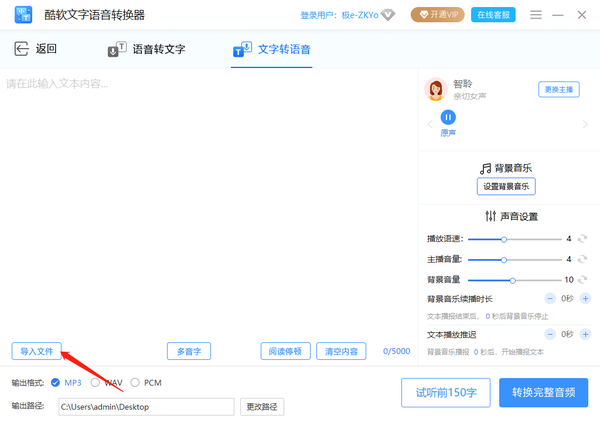This screenshot has height=422, width=600.
Task: Open the hamburger menu in title bar
Action: coord(536,15)
